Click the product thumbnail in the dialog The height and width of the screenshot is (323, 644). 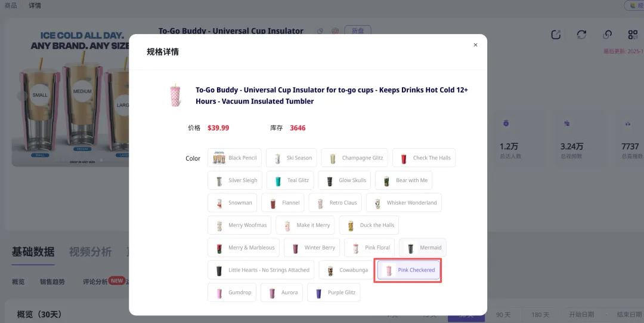(x=175, y=96)
